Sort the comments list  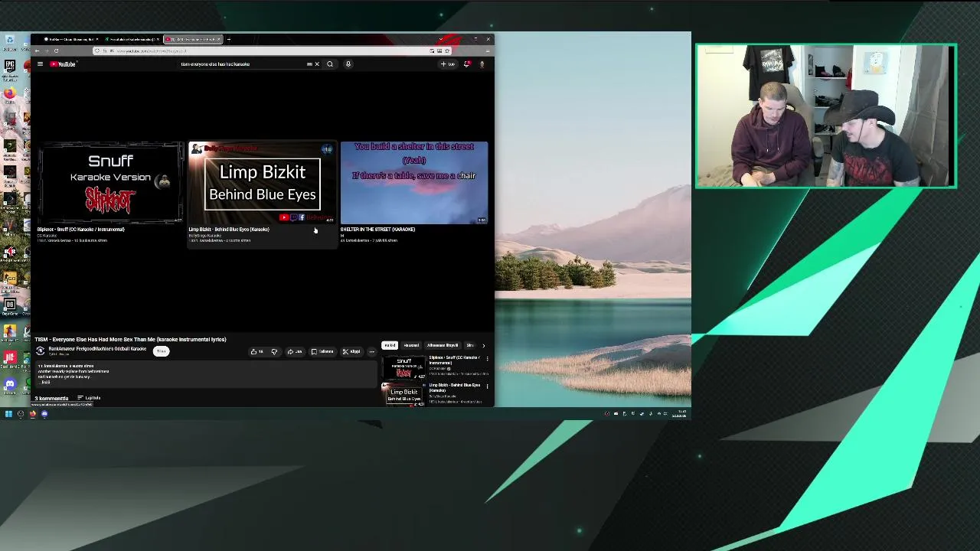tap(89, 398)
